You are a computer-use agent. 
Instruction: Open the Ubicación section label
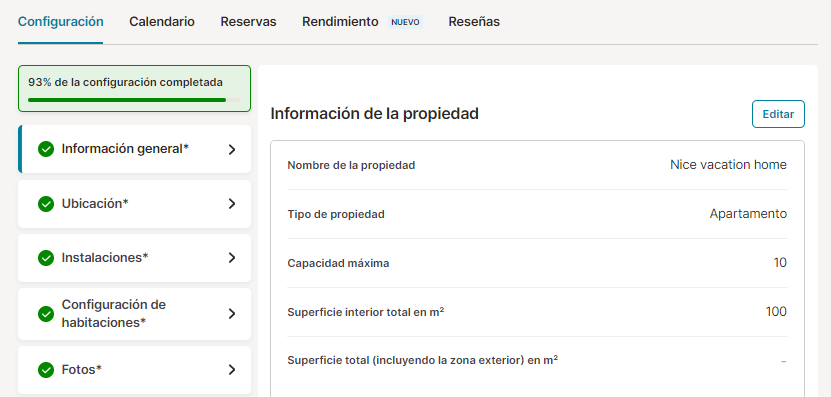pos(95,204)
